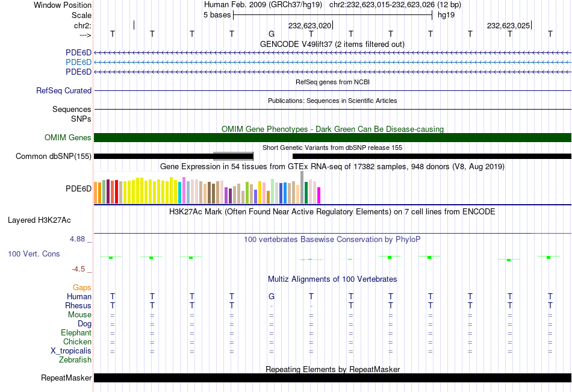Click the chr2:232,623,015-232,623,026 position text
572x392 pixels.
(x=395, y=5)
